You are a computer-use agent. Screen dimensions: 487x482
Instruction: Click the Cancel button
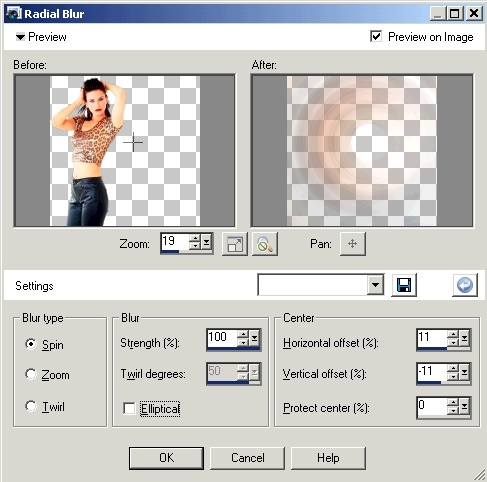tap(248, 458)
